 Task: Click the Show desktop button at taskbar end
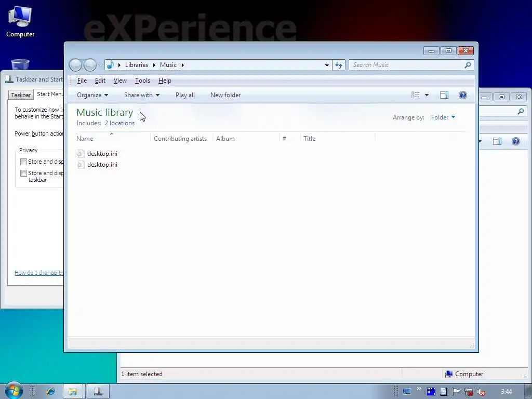click(528, 392)
